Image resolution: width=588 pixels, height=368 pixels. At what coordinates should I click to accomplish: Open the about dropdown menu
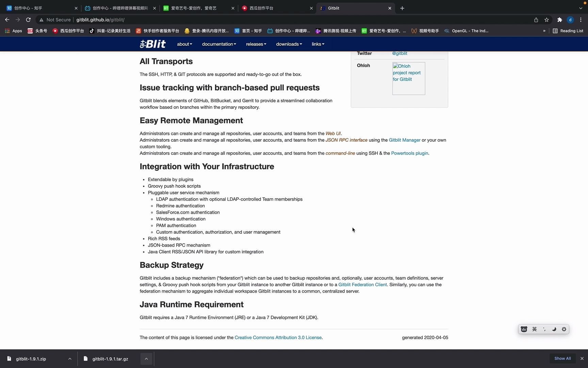184,44
